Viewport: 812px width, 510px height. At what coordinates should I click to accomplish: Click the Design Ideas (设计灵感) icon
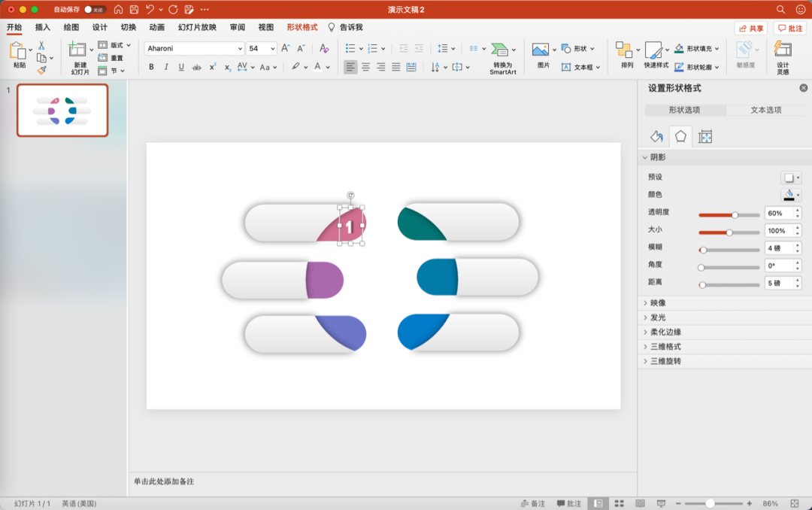pyautogui.click(x=783, y=50)
